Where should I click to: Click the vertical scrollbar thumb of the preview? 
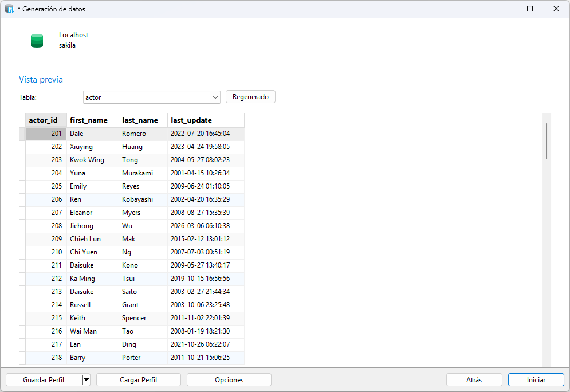pyautogui.click(x=547, y=141)
